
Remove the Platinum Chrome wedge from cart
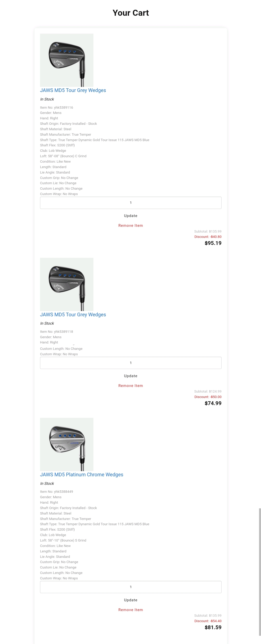click(x=131, y=610)
